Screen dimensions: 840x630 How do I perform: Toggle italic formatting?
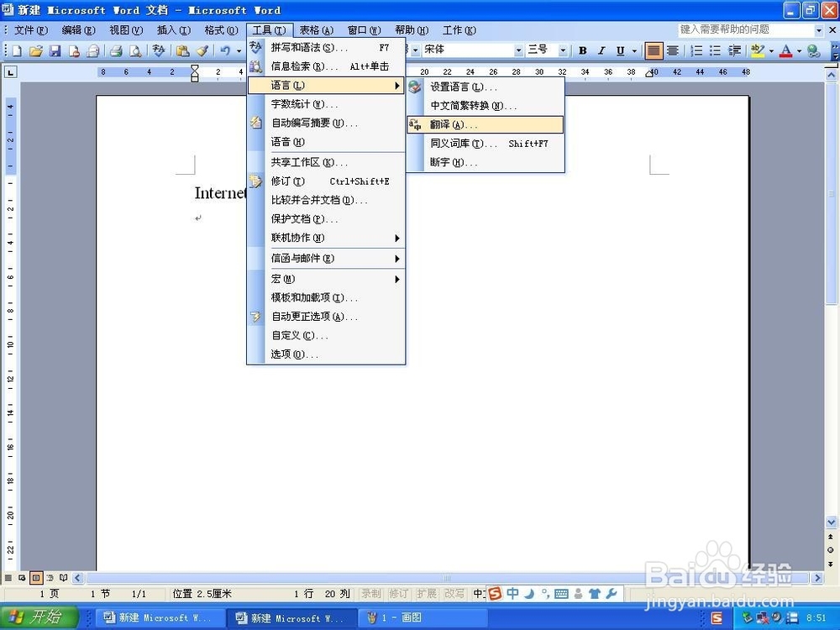click(x=601, y=51)
